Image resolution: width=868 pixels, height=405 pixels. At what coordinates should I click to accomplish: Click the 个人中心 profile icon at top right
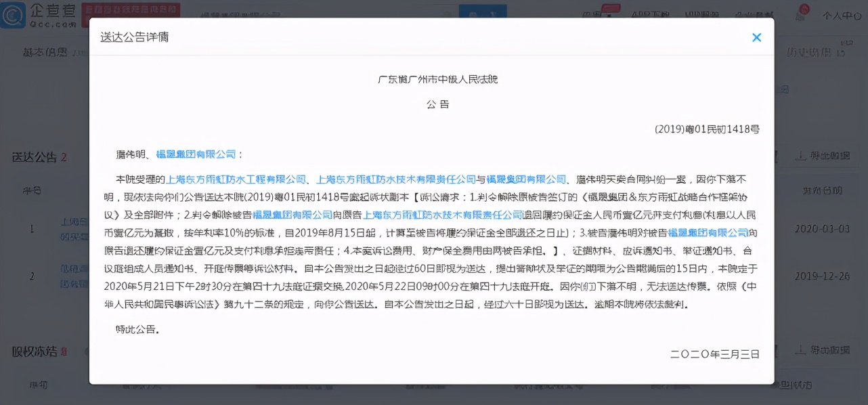(842, 12)
